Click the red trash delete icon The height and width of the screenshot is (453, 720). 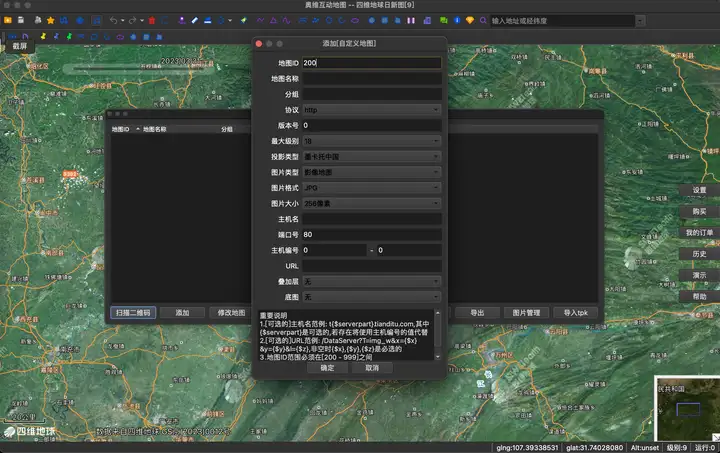click(152, 20)
